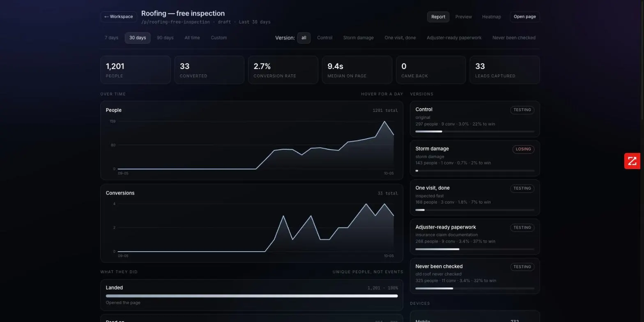Open the Custom date range
The width and height of the screenshot is (644, 322).
coord(219,38)
